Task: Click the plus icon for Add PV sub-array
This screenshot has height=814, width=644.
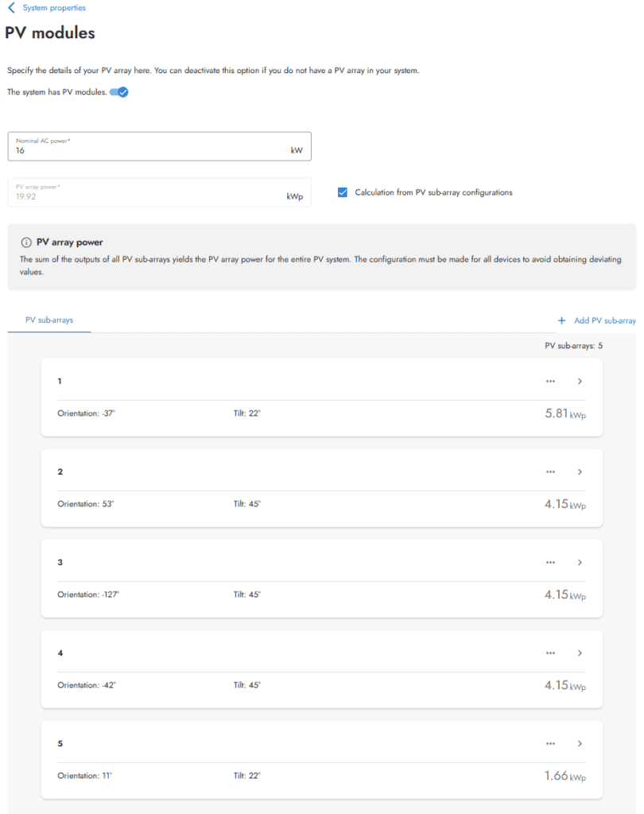Action: (x=561, y=320)
